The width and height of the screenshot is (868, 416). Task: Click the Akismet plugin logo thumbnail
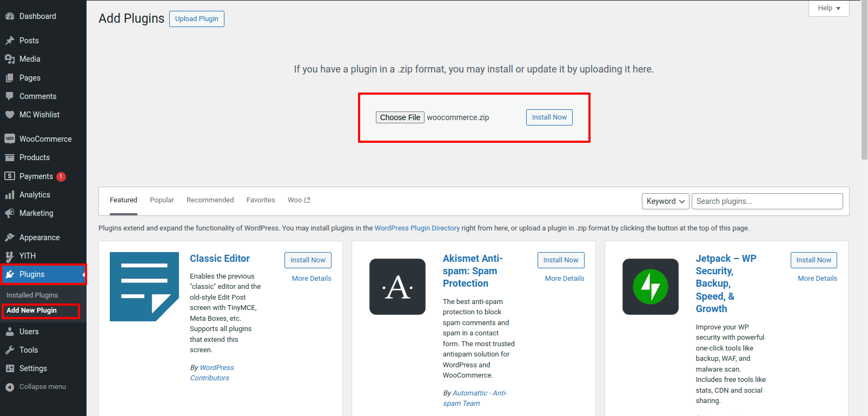[397, 287]
